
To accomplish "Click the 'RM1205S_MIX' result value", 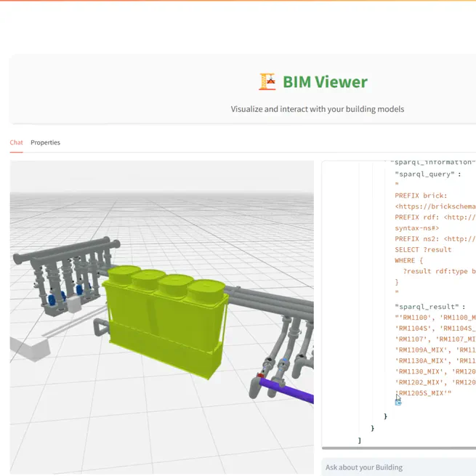I will (423, 393).
